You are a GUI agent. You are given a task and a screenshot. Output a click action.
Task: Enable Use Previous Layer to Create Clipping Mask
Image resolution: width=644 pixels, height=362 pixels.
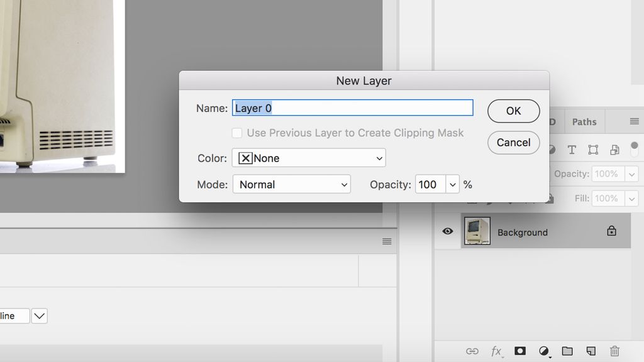pos(237,133)
